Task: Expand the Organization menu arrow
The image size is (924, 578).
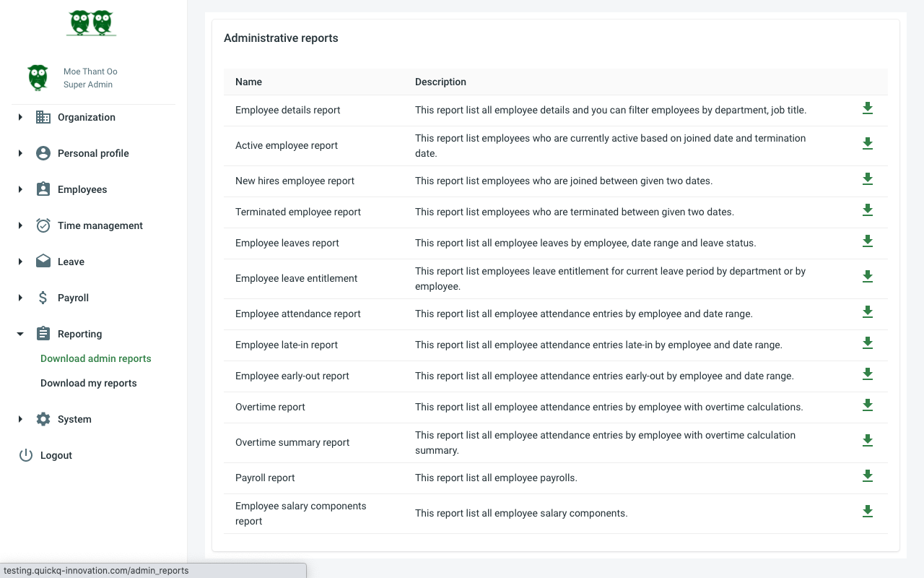Action: click(20, 117)
